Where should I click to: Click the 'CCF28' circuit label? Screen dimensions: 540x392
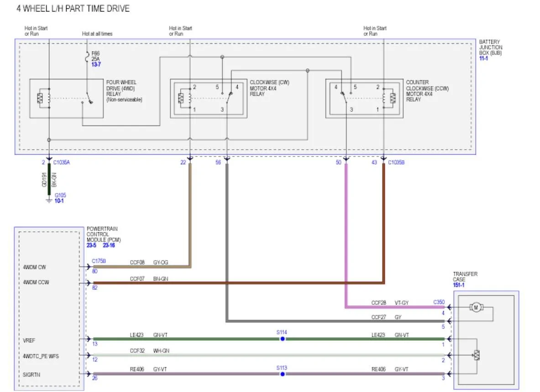tap(378, 303)
